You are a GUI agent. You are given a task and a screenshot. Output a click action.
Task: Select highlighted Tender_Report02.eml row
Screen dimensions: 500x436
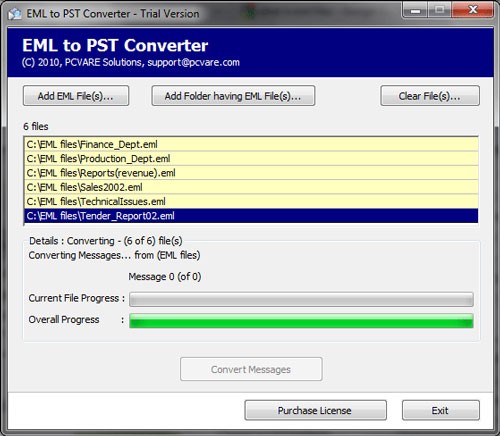(251, 216)
